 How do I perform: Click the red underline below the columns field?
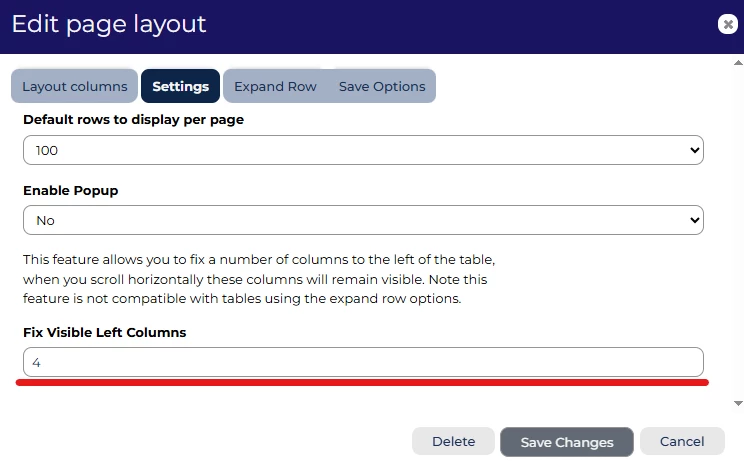click(x=363, y=382)
